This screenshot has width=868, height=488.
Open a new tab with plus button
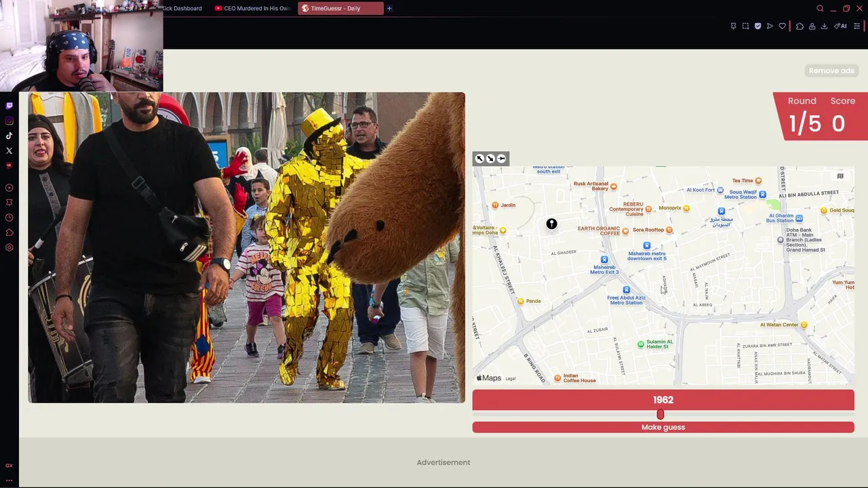(389, 8)
